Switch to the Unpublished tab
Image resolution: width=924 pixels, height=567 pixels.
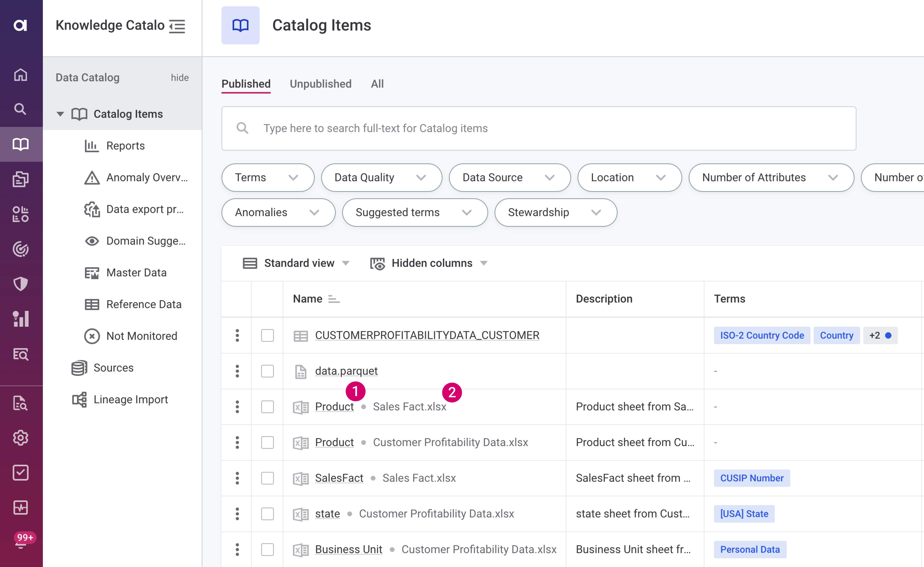coord(321,84)
